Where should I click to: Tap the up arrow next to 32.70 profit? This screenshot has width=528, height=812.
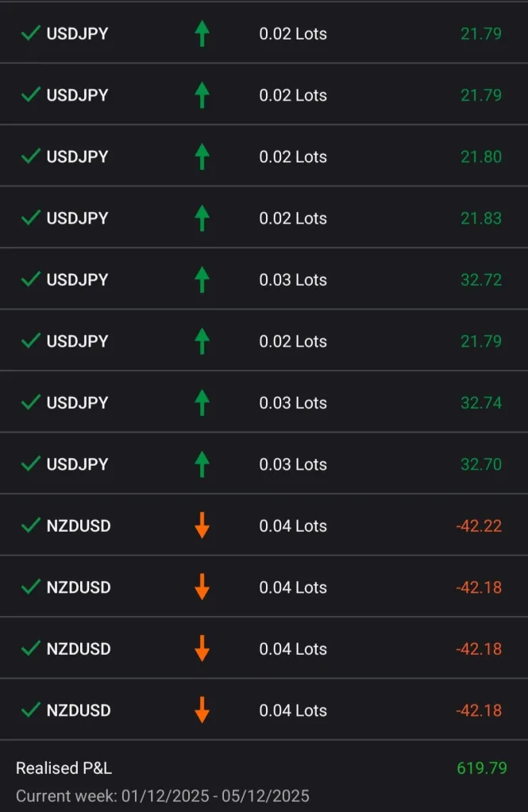pyautogui.click(x=202, y=464)
